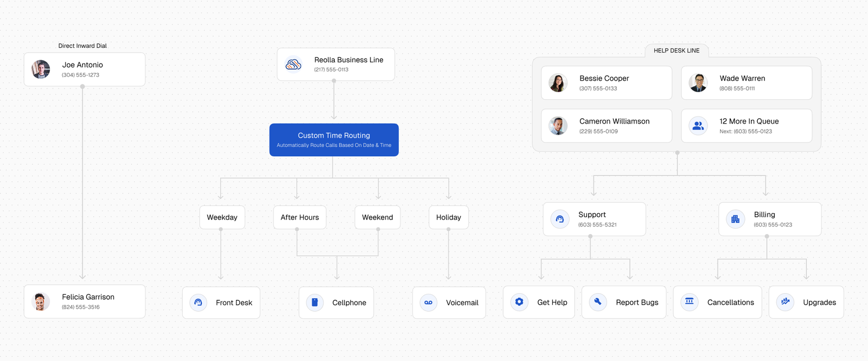Click the Upgrades chart icon

point(785,302)
